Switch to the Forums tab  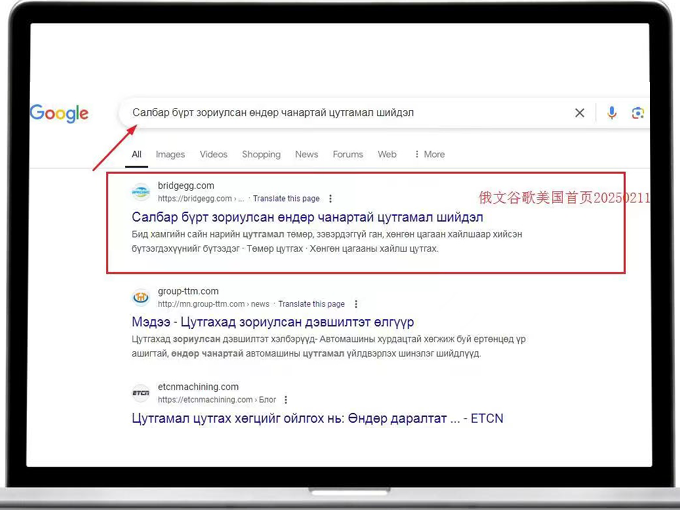pos(348,154)
